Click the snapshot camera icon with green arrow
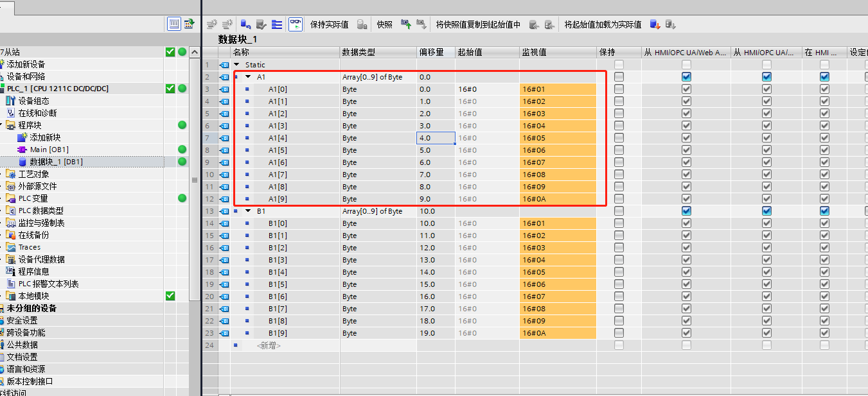 click(x=406, y=24)
